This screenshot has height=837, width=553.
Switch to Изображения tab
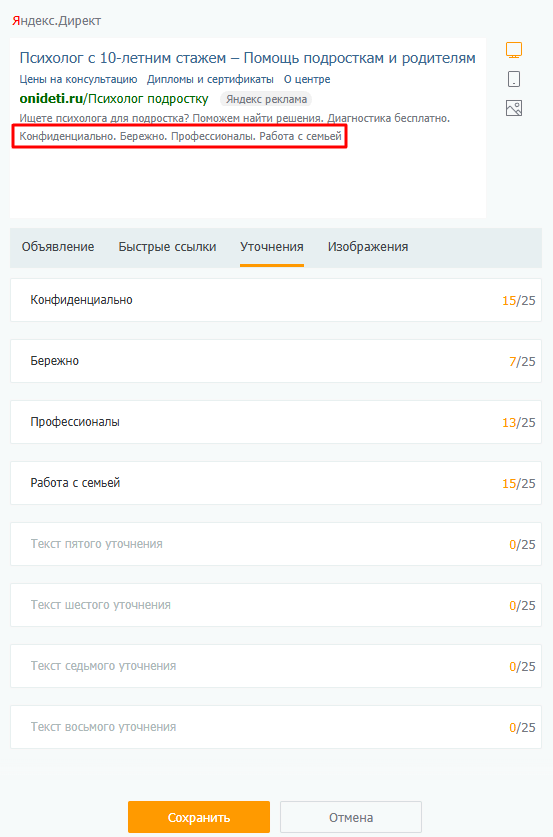368,247
